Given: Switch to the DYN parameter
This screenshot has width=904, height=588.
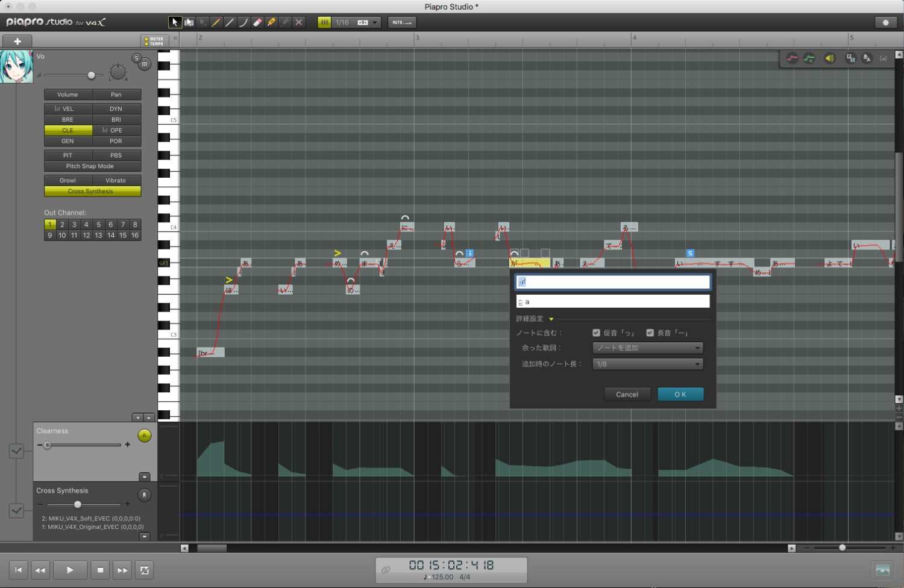Looking at the screenshot, I should click(116, 108).
